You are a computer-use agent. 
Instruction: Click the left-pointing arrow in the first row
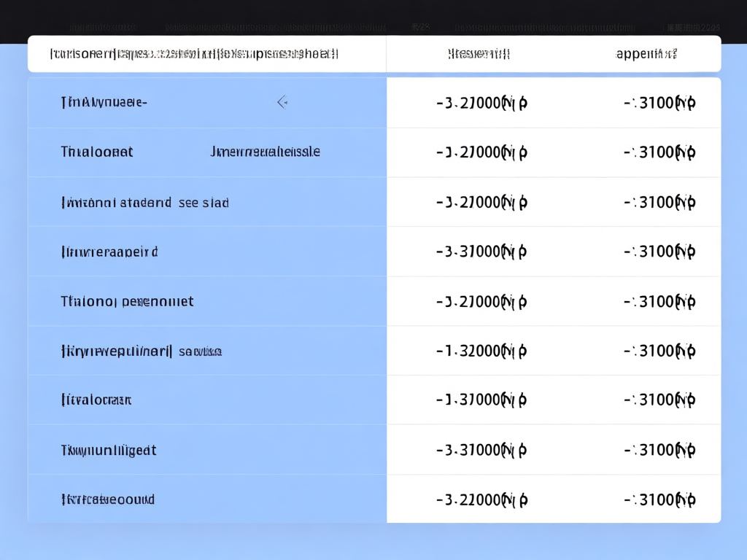(x=282, y=103)
